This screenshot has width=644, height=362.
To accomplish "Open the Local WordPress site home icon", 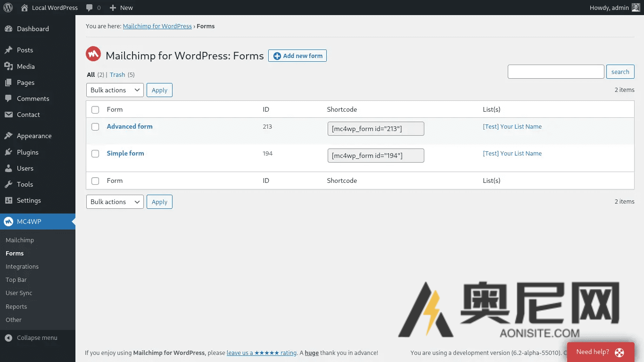I will point(25,8).
